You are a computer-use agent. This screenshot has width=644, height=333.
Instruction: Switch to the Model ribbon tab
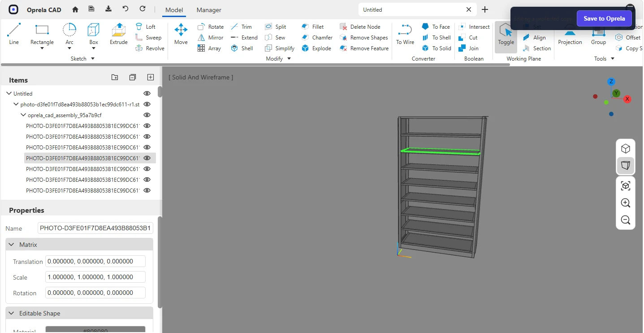point(174,10)
